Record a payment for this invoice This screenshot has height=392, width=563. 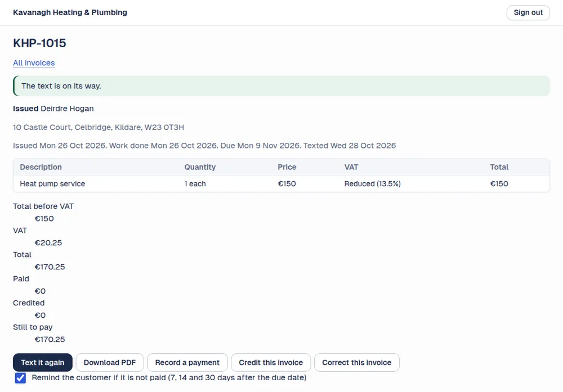pos(187,362)
